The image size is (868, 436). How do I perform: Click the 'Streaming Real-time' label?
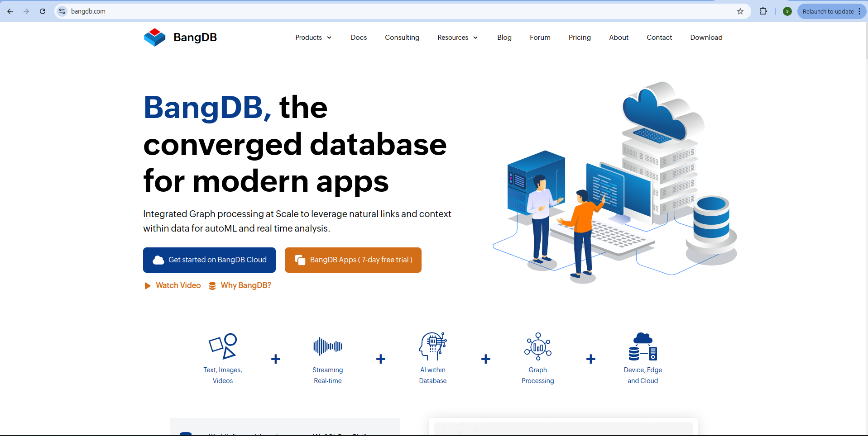pos(328,375)
